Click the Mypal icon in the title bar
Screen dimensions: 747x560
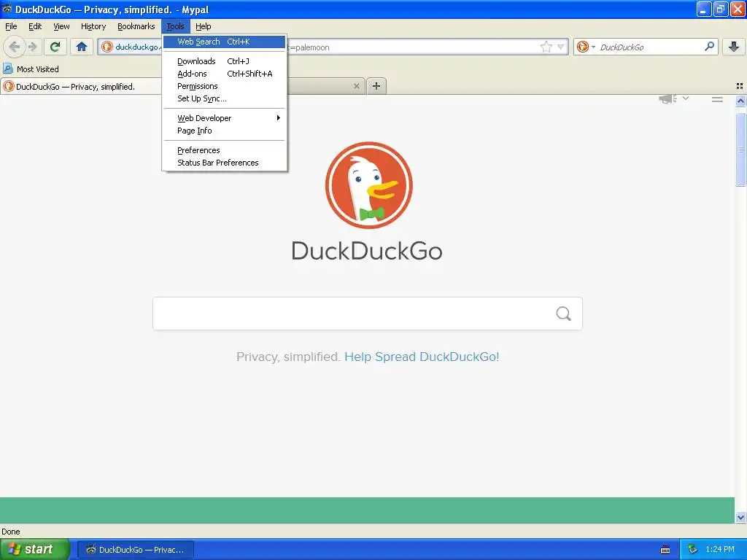[7, 9]
